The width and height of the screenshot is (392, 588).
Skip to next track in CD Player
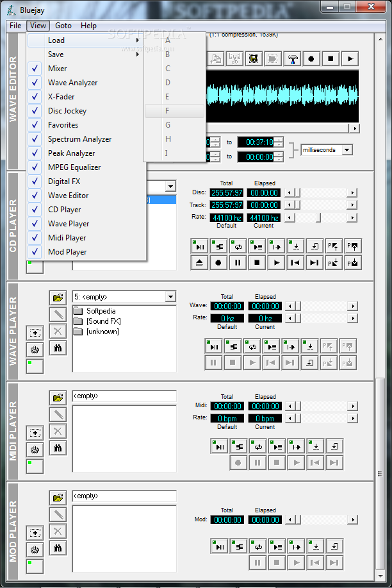point(314,262)
